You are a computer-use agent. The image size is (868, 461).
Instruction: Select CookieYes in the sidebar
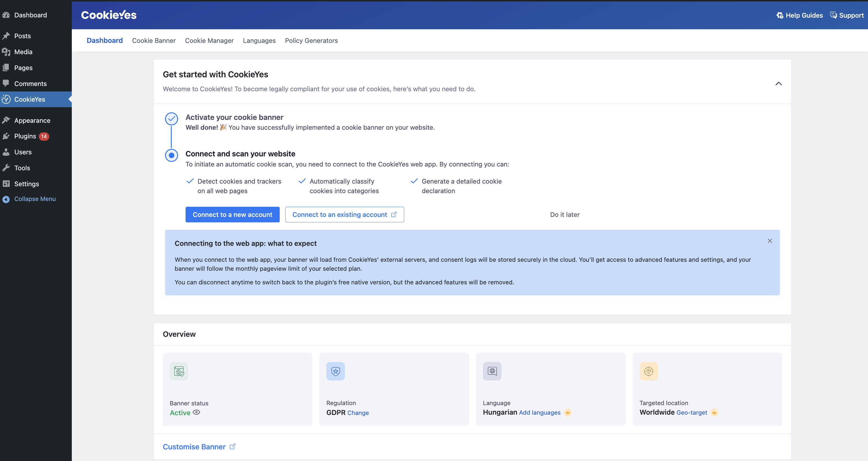36,99
